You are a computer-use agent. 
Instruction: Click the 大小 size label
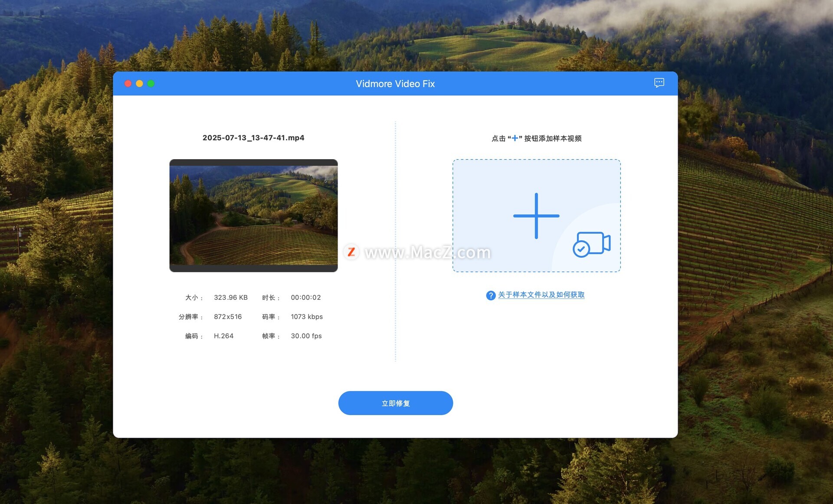(x=194, y=298)
